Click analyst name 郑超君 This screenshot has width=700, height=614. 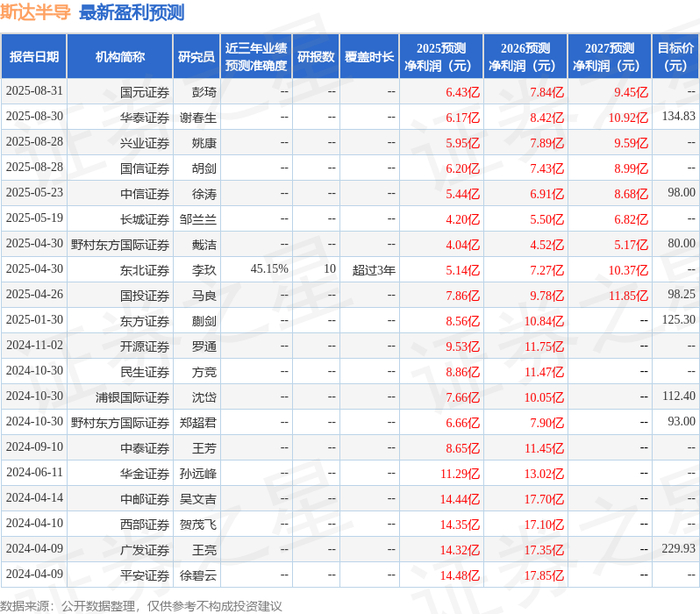(x=198, y=423)
